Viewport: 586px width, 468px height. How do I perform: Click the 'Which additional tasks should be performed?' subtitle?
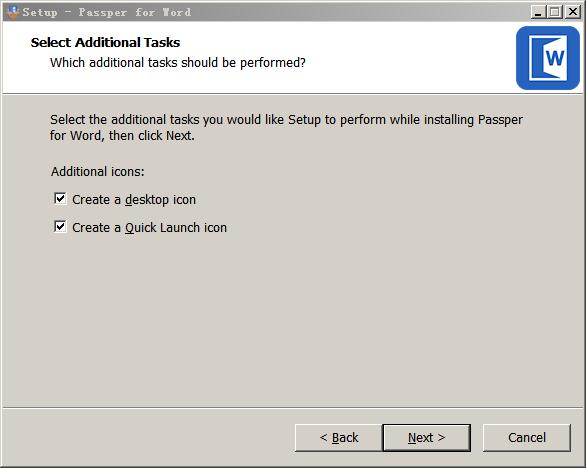tap(178, 62)
